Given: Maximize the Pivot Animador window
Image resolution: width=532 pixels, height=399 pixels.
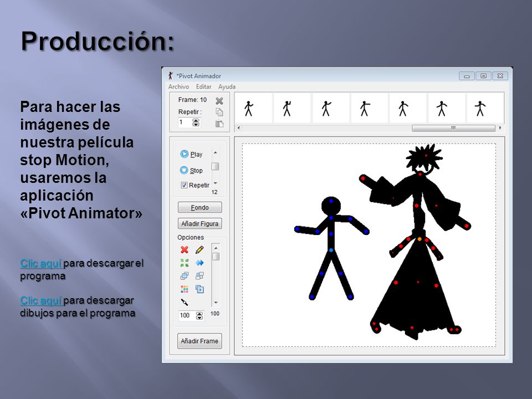Looking at the screenshot, I should click(483, 76).
